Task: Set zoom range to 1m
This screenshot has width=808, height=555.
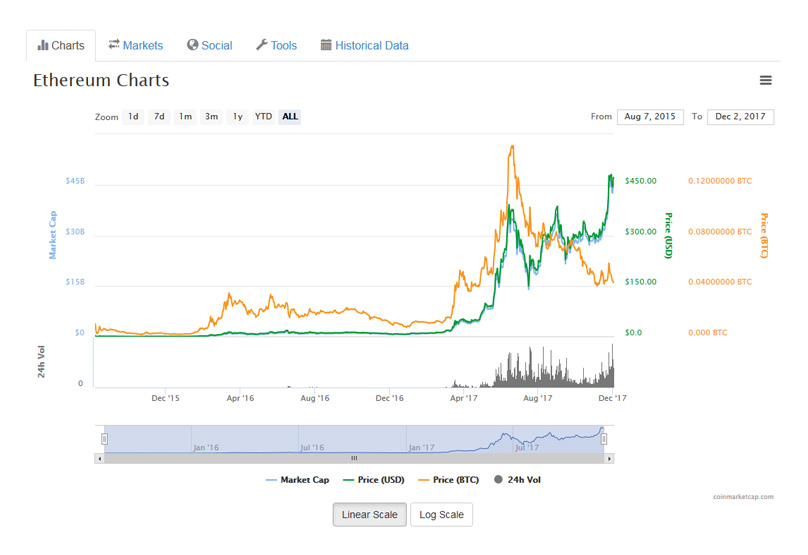Action: (186, 116)
